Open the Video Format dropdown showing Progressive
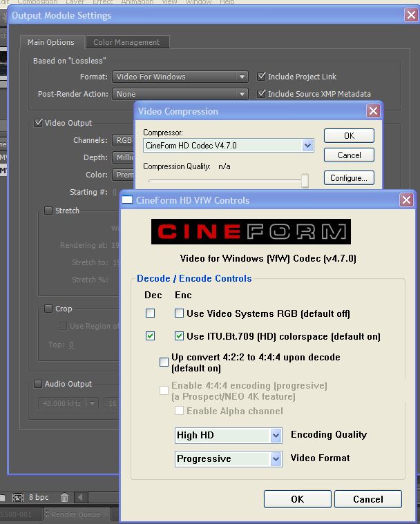The width and height of the screenshot is (420, 524). (x=229, y=459)
